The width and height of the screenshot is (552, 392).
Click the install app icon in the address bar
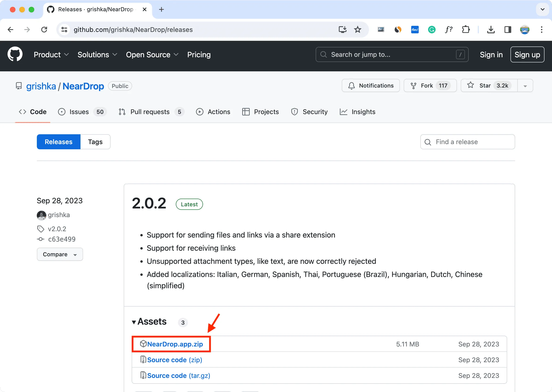click(342, 30)
